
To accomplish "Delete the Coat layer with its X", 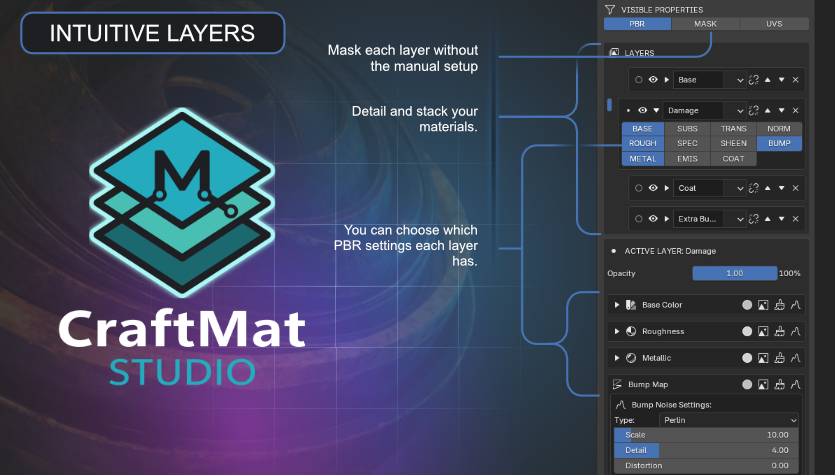I will point(796,188).
